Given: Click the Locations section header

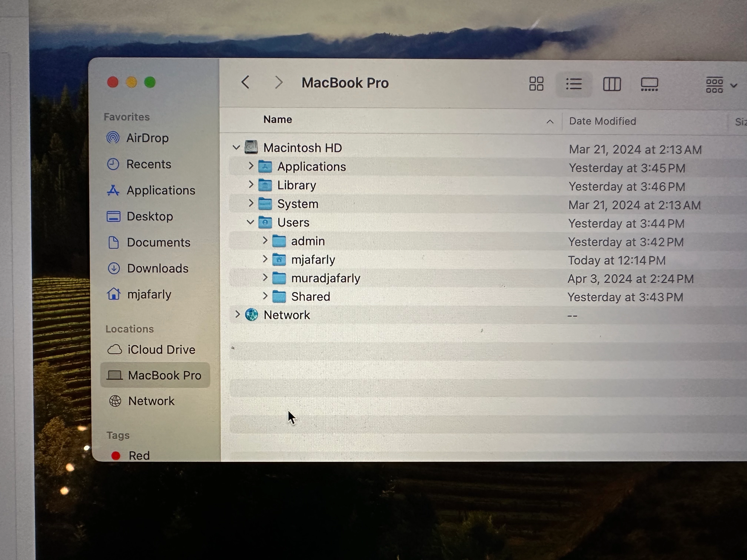Looking at the screenshot, I should coord(130,329).
